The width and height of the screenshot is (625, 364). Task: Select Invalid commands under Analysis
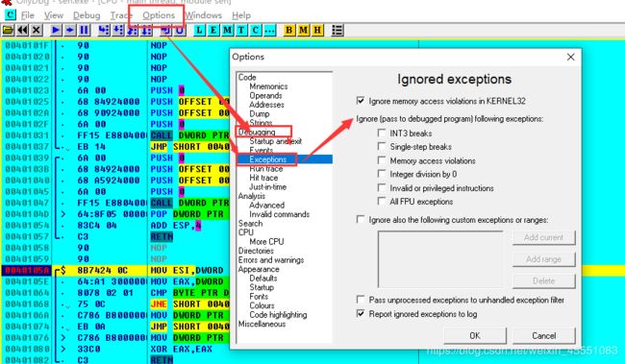pos(279,214)
